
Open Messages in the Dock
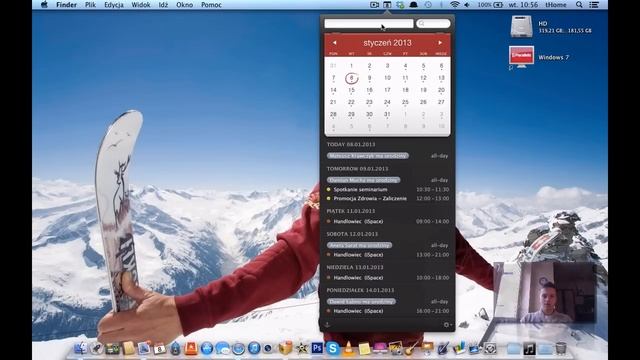click(222, 348)
